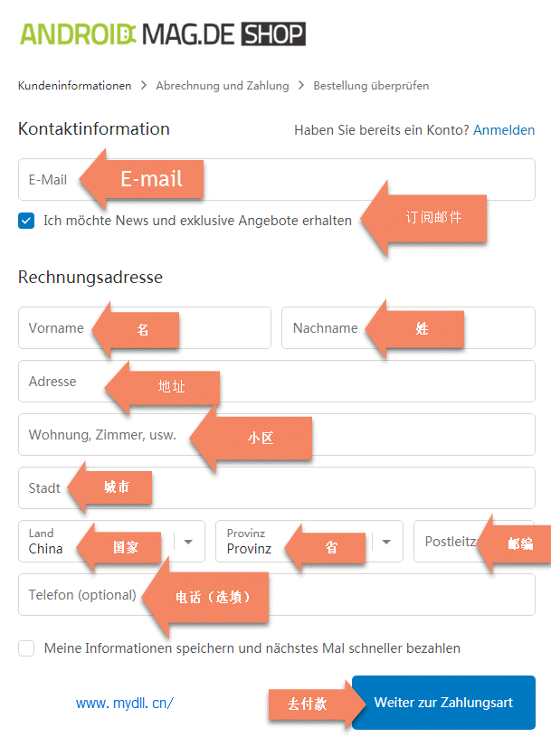The image size is (551, 756).
Task: Click the Land dropdown arrow icon
Action: (188, 542)
